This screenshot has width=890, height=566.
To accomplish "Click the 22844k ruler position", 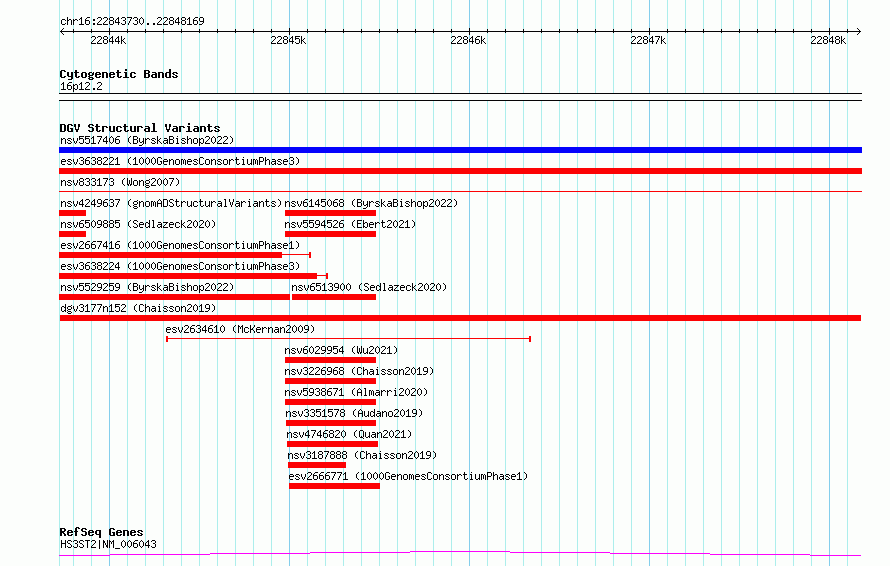I will (x=108, y=40).
